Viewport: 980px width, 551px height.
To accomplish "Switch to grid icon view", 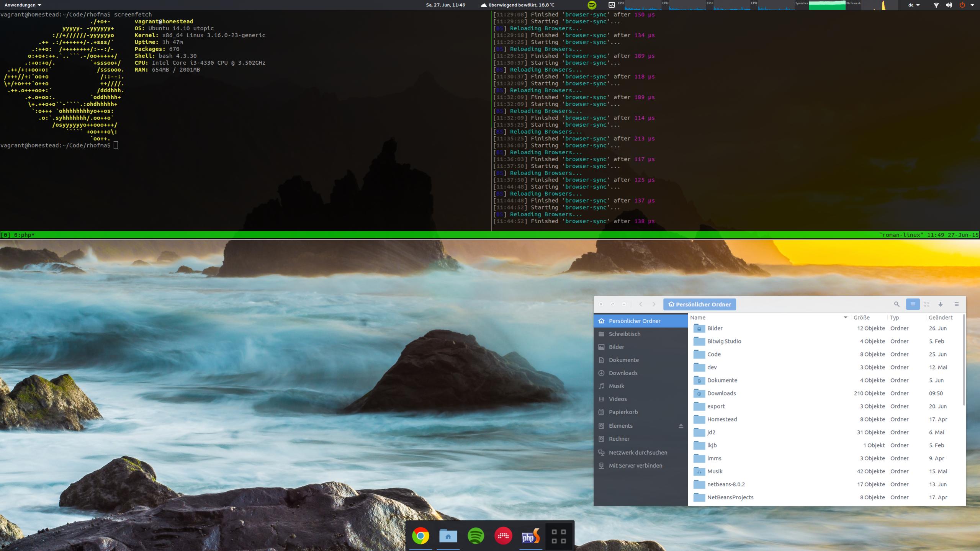I will tap(927, 304).
